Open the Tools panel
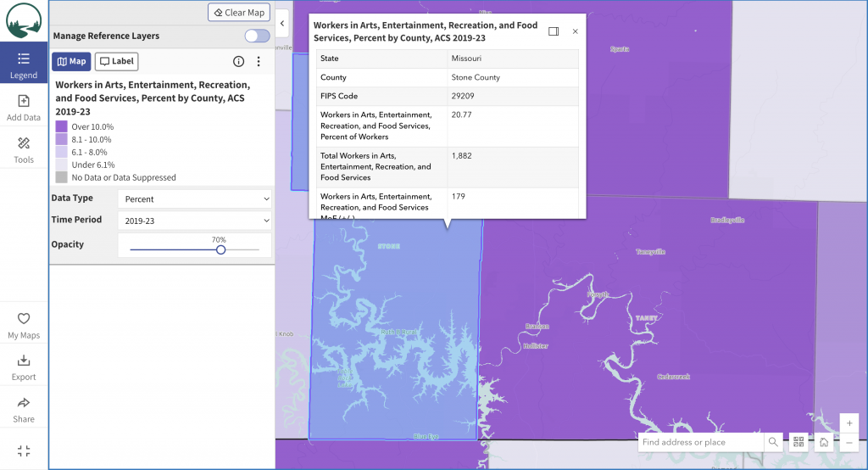 24,150
